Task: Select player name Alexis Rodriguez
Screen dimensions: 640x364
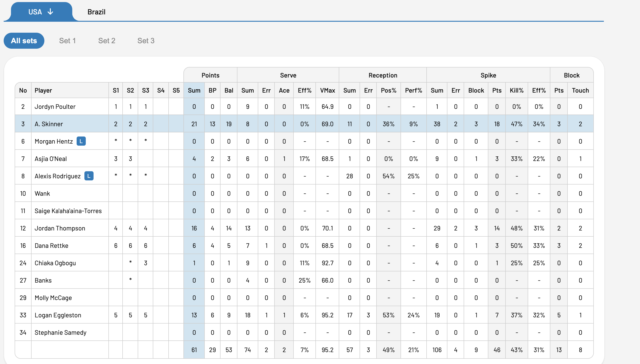Action: [x=58, y=176]
